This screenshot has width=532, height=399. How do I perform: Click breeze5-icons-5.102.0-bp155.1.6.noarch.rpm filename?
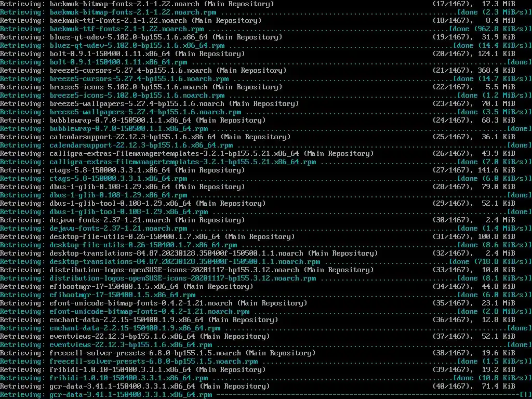[x=137, y=96]
